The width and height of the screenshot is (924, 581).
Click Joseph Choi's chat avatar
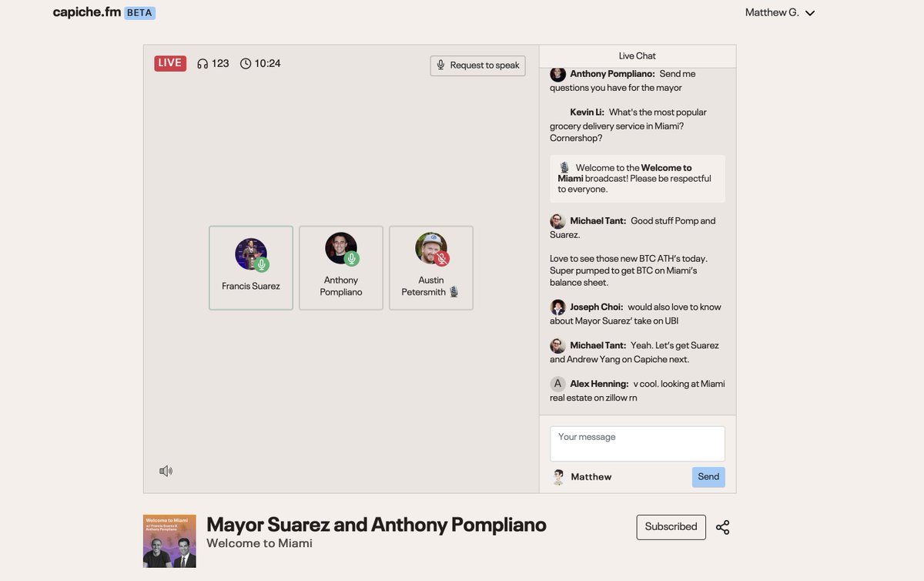pyautogui.click(x=558, y=307)
